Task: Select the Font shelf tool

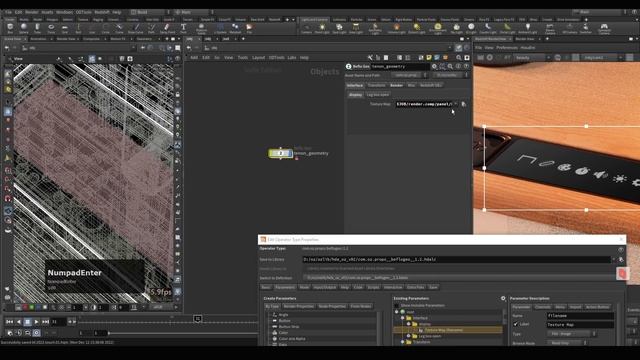Action: (x=183, y=28)
